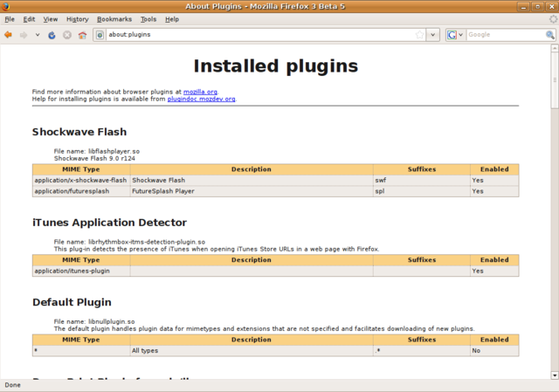559x392 pixels.
Task: Follow the mozilla.org link
Action: click(200, 92)
